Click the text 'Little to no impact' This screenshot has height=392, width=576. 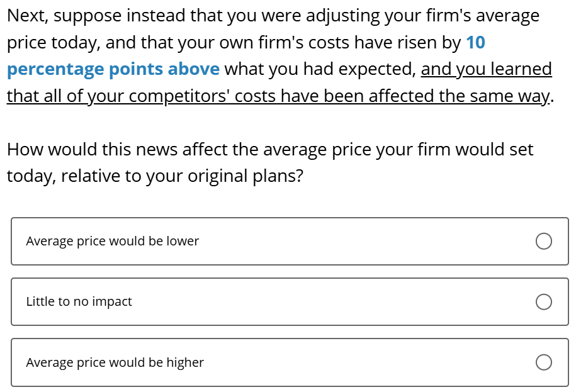[78, 302]
